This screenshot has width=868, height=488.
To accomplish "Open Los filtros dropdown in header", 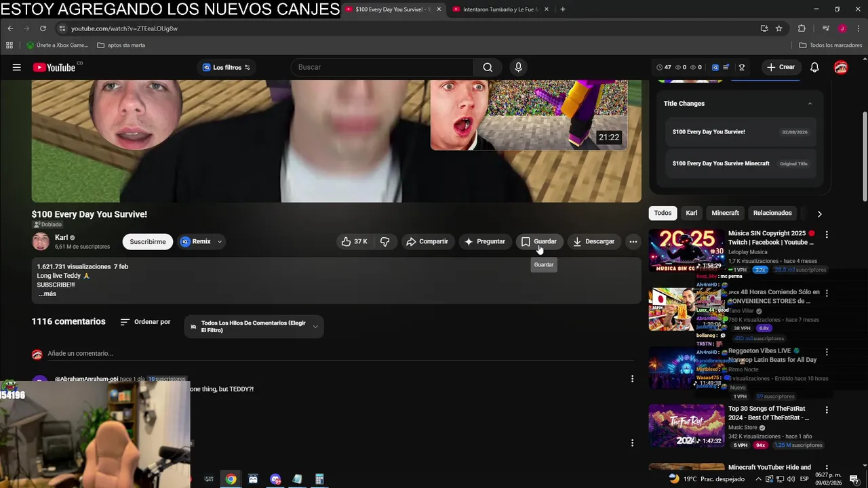I will (226, 67).
